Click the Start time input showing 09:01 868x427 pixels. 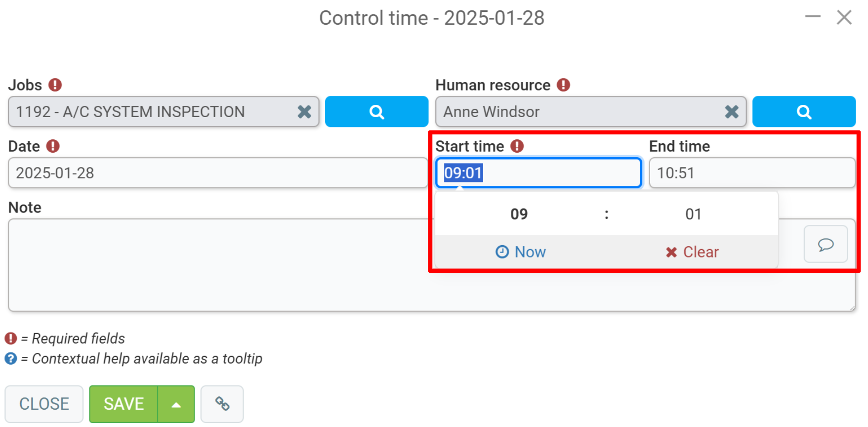coord(538,173)
